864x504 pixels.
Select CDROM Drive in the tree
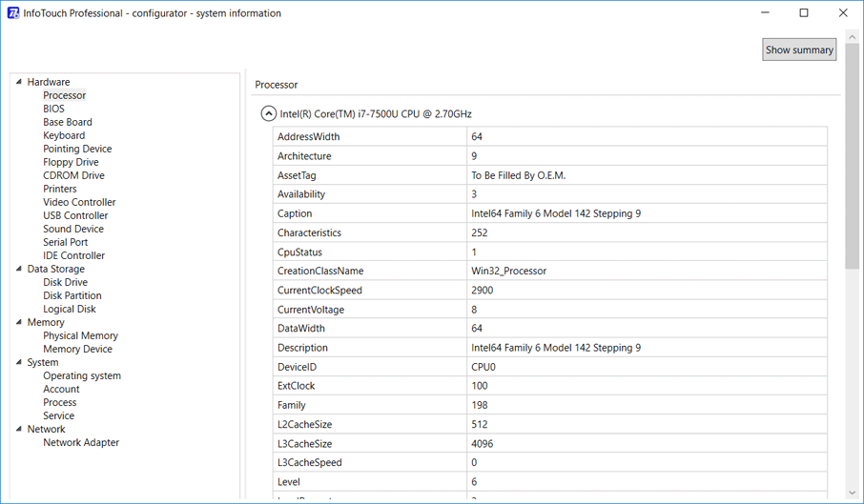[73, 175]
